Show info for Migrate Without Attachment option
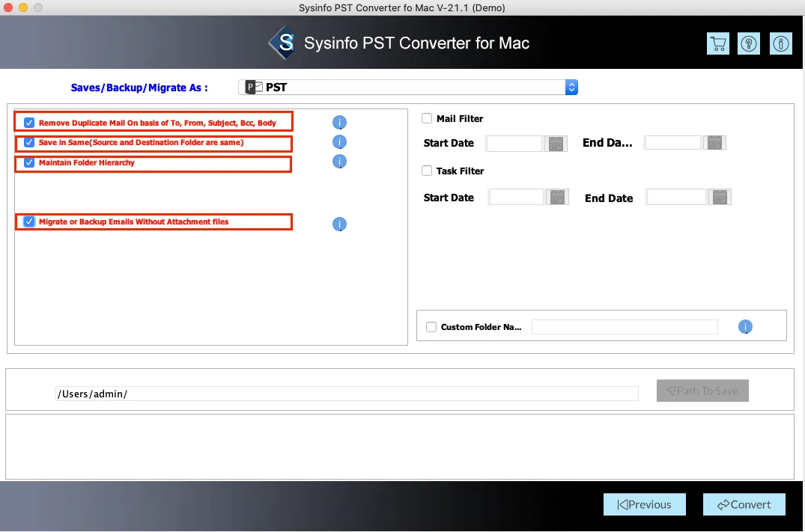The image size is (805, 532). (x=339, y=224)
